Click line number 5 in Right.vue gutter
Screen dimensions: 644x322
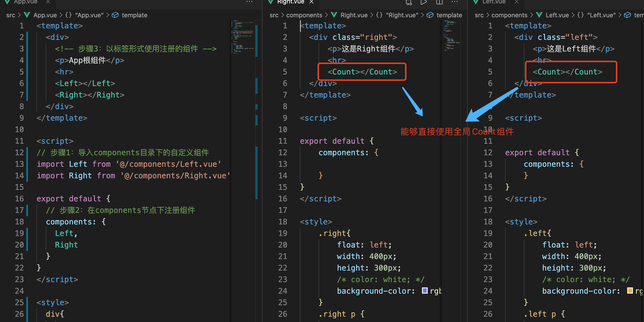285,72
